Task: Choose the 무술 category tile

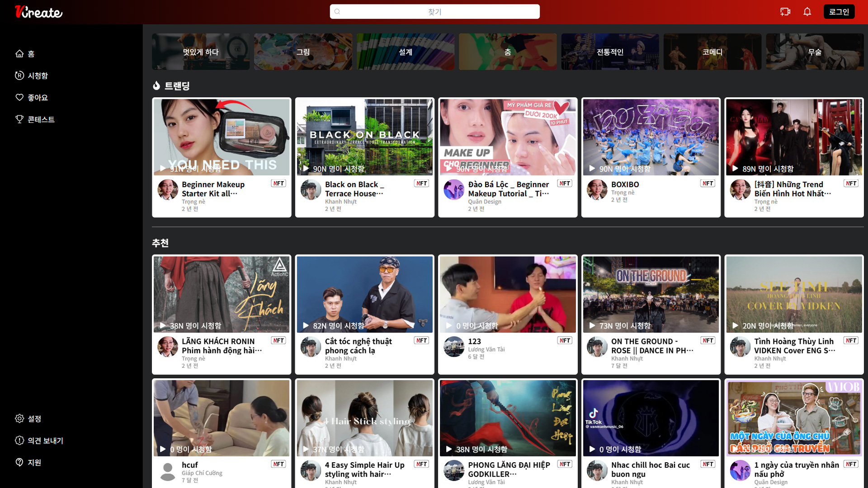Action: coord(814,52)
